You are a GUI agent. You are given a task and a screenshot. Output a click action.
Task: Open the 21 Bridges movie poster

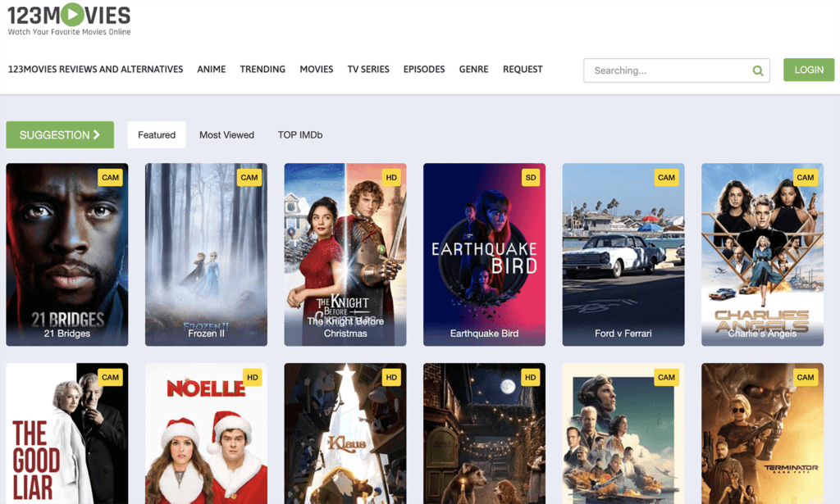67,255
